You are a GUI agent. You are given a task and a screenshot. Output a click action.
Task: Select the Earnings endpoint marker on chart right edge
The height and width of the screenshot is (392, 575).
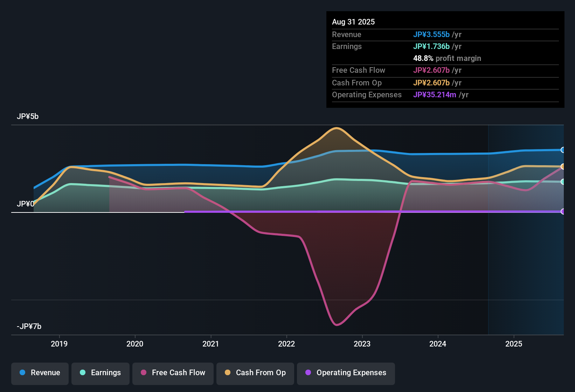pyautogui.click(x=563, y=182)
